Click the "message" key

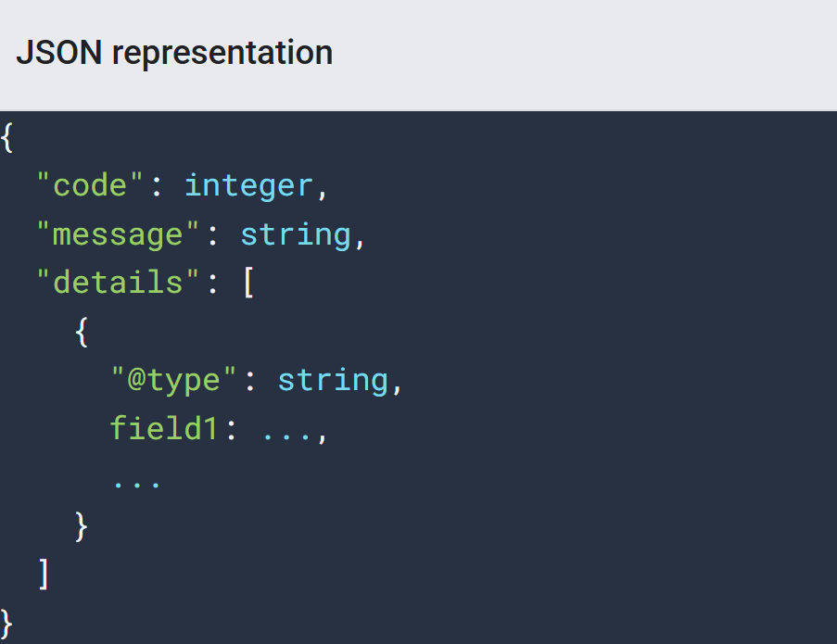(118, 234)
